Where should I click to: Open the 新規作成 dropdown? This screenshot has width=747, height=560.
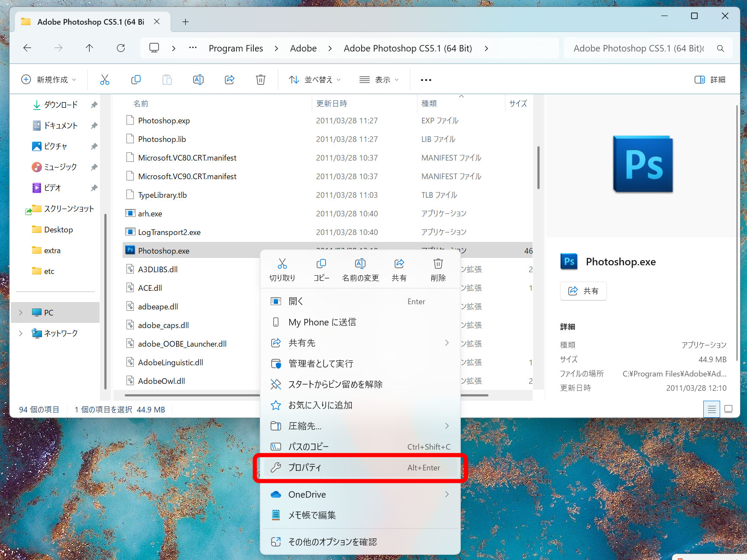49,80
